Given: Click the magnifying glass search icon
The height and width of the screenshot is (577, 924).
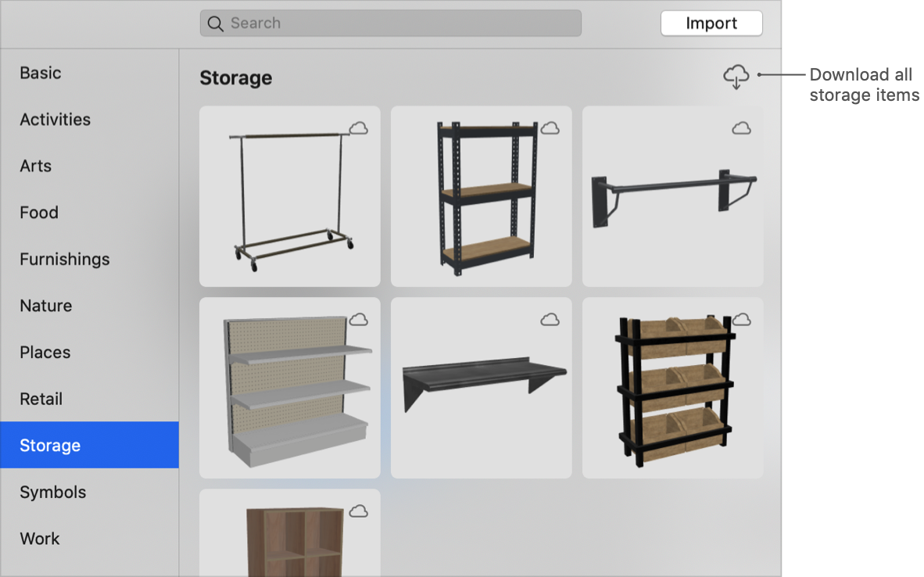Looking at the screenshot, I should tap(215, 23).
